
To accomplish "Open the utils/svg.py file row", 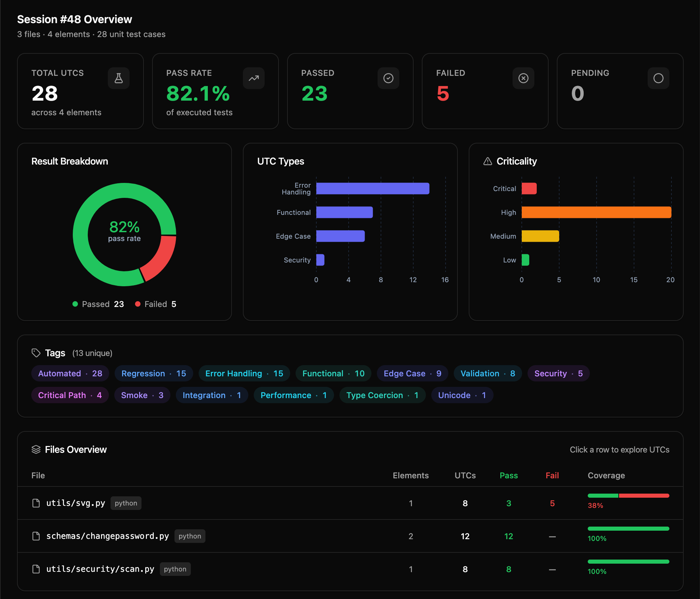I will 350,503.
